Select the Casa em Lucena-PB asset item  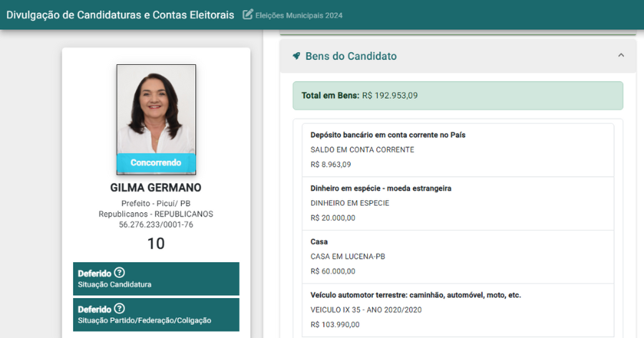453,257
